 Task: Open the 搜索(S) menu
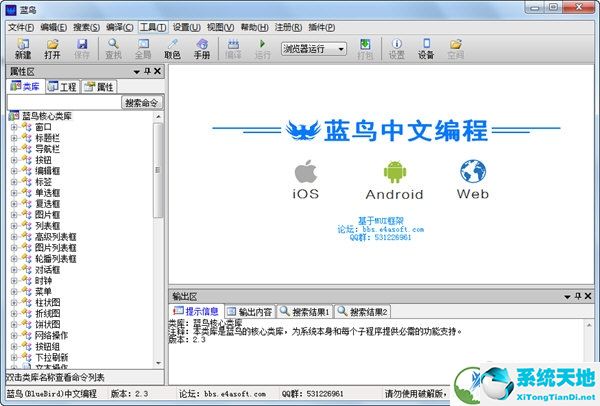tap(86, 28)
